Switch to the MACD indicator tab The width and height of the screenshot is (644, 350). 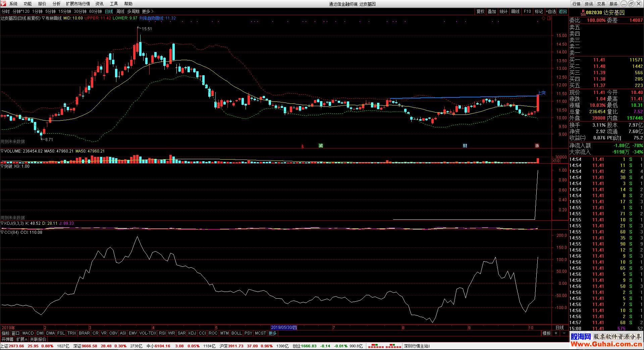coord(28,333)
